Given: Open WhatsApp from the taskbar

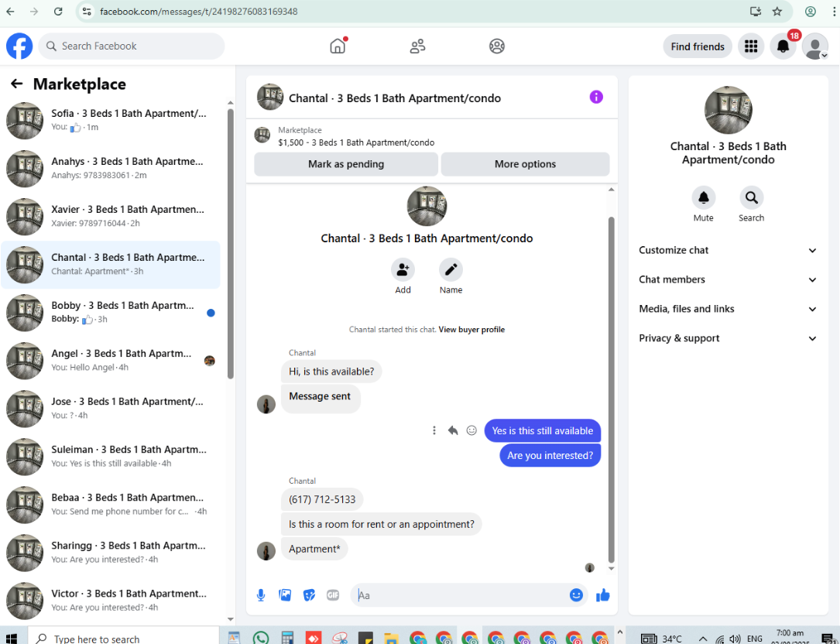Looking at the screenshot, I should pyautogui.click(x=261, y=638).
